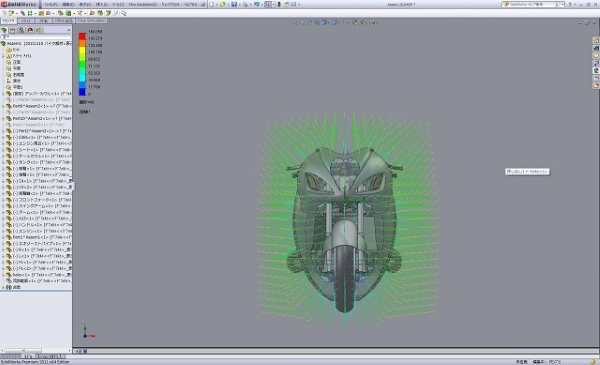The image size is (600, 365).
Task: Click the red swatch on velocity legend
Action: pos(82,36)
